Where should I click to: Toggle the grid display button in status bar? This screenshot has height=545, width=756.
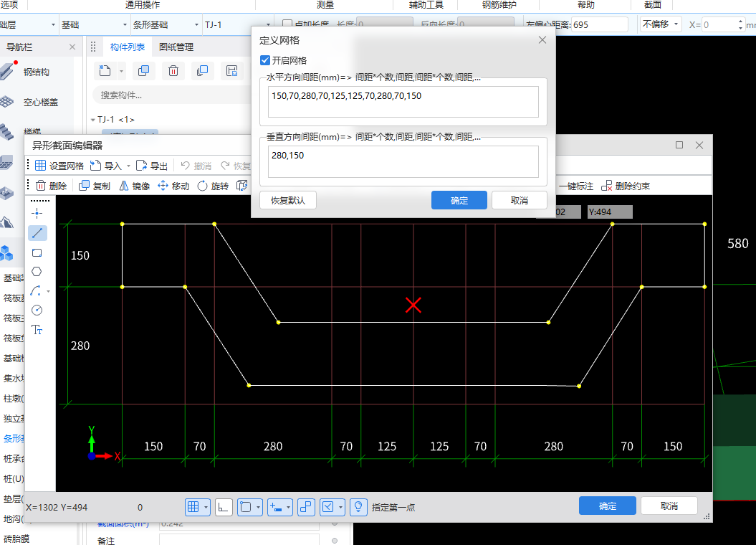tap(193, 507)
